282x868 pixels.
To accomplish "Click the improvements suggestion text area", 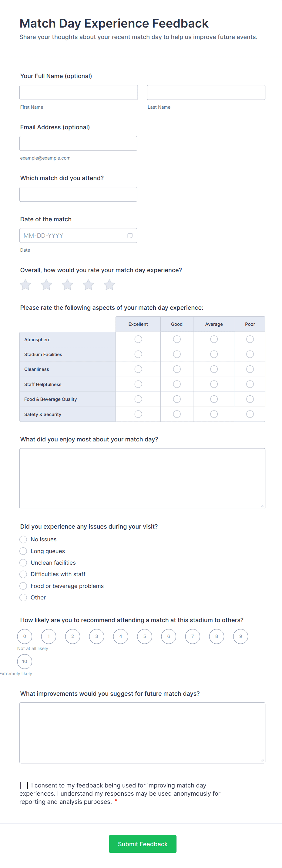I will [142, 733].
